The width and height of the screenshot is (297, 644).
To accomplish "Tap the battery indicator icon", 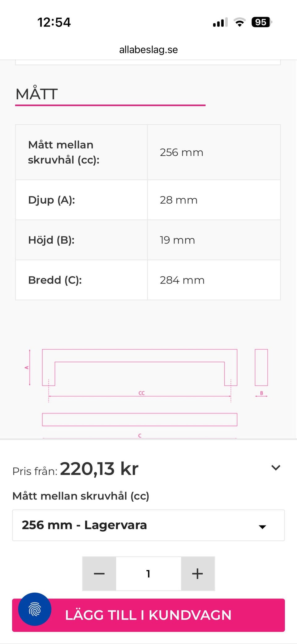I will pos(261,22).
